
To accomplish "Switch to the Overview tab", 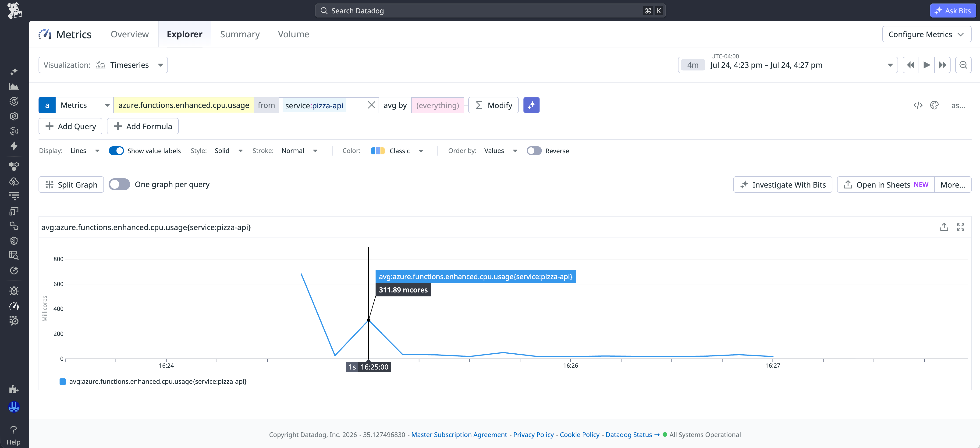I will pos(130,34).
